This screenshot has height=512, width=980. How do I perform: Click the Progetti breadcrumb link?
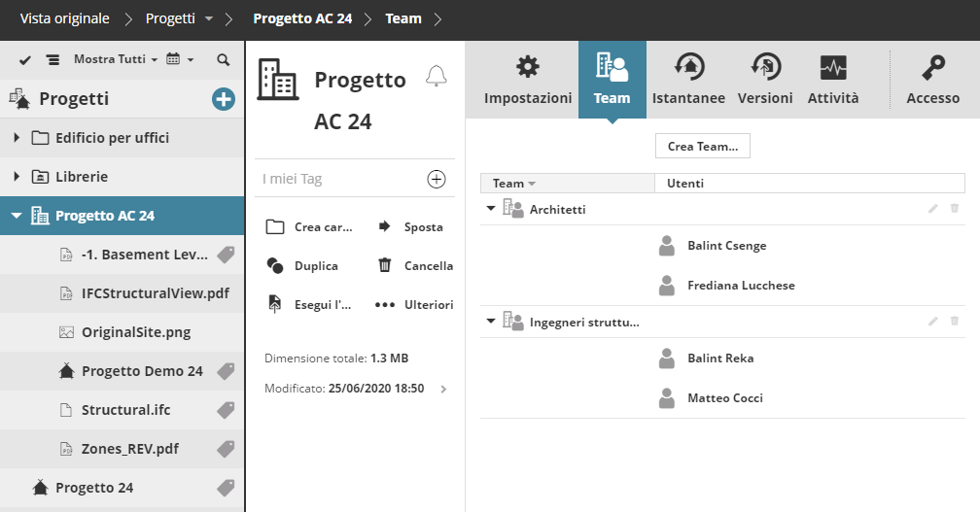click(170, 18)
